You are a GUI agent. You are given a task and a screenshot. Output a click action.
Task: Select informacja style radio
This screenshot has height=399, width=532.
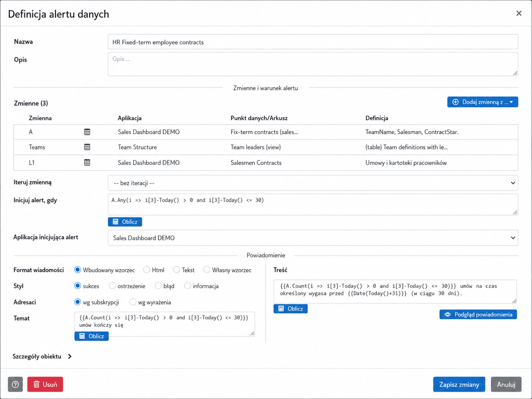187,286
